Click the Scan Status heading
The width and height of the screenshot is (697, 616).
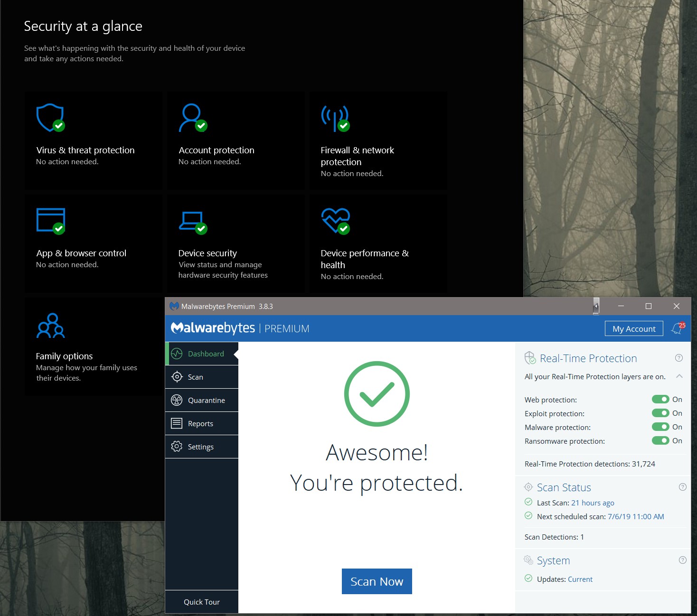564,487
